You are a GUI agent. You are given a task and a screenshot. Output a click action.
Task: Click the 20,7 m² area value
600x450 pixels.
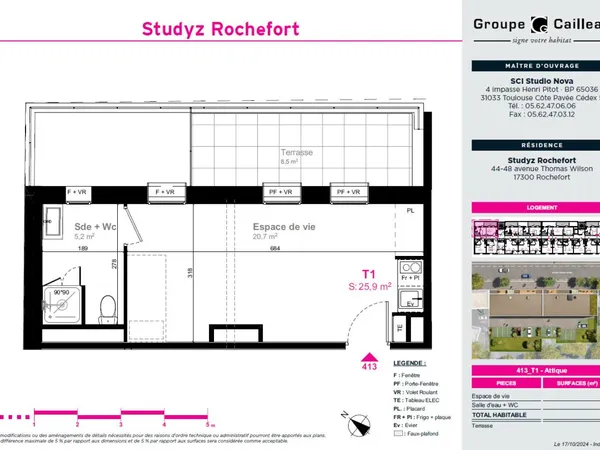pos(265,236)
